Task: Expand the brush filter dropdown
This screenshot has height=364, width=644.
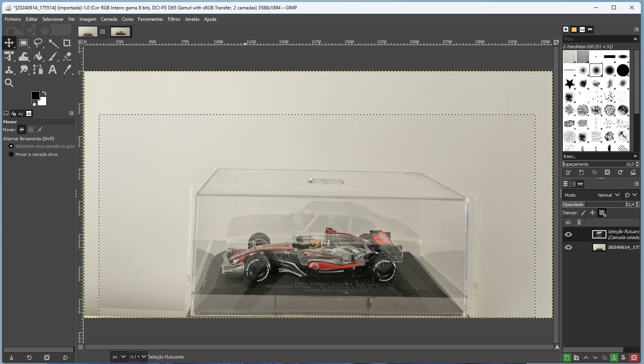Action: coord(635,39)
